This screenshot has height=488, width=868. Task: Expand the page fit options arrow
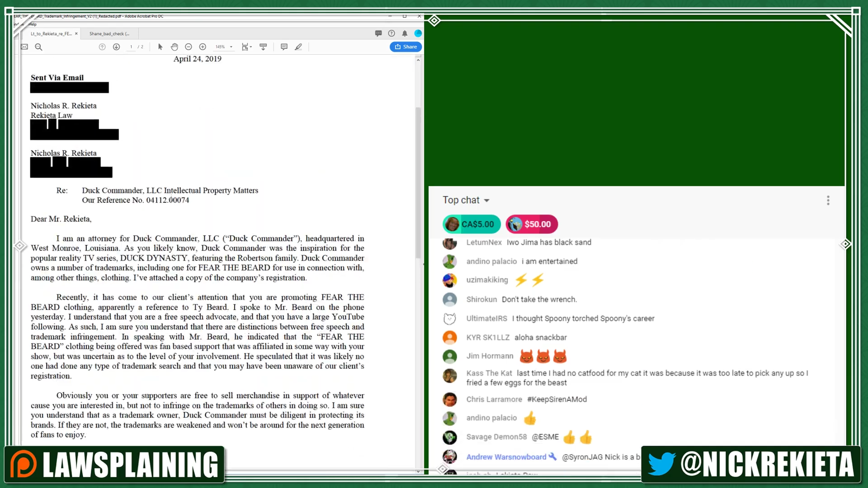[251, 47]
